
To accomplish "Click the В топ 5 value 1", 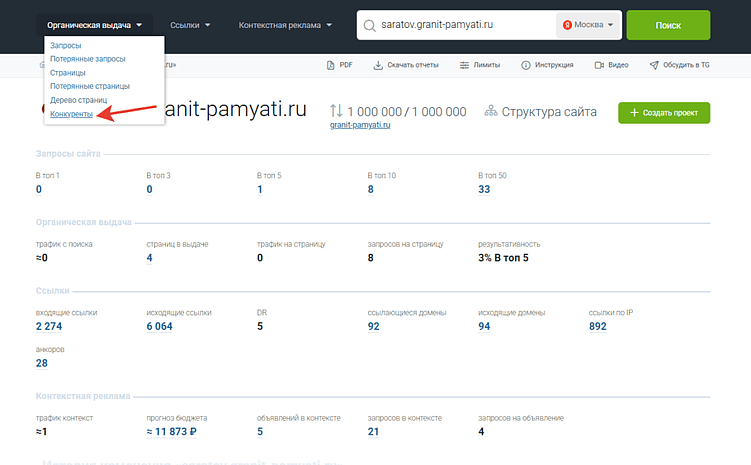I will click(x=260, y=189).
